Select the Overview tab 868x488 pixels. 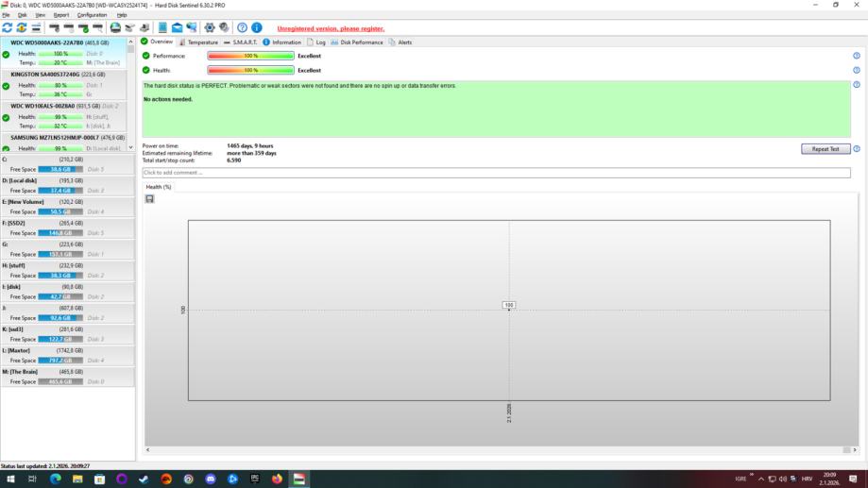click(157, 42)
